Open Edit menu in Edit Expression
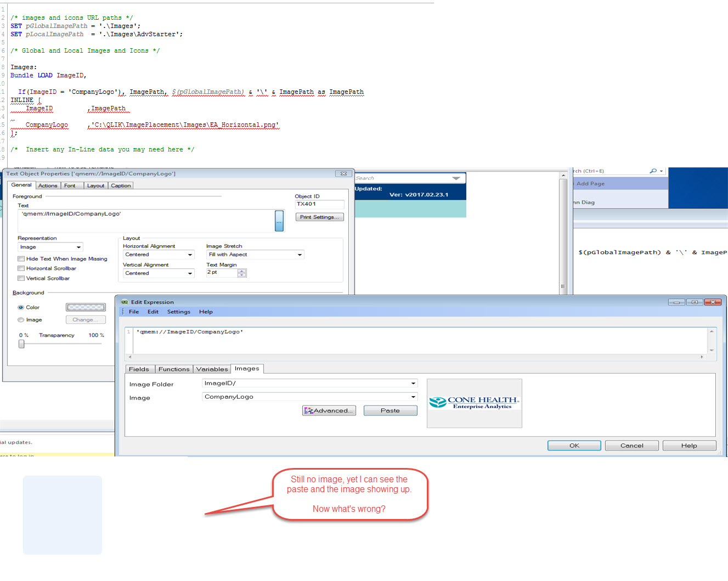Screen dimensions: 728x581 tap(153, 312)
